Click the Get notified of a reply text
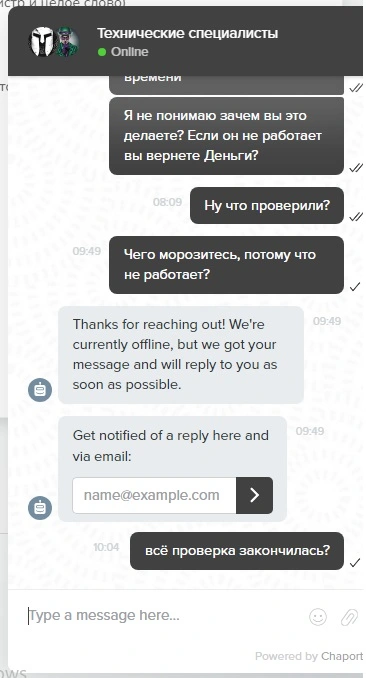 170,445
